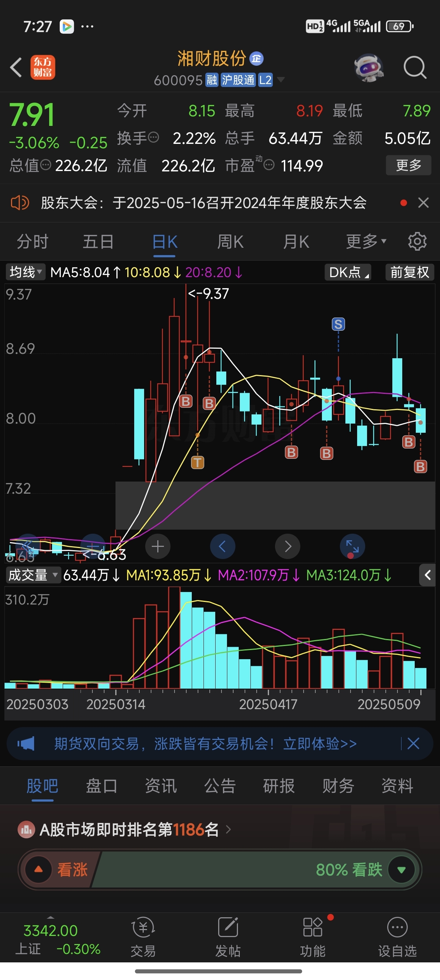440x980 pixels.
Task: Open 更多 quote details button
Action: pos(408,165)
